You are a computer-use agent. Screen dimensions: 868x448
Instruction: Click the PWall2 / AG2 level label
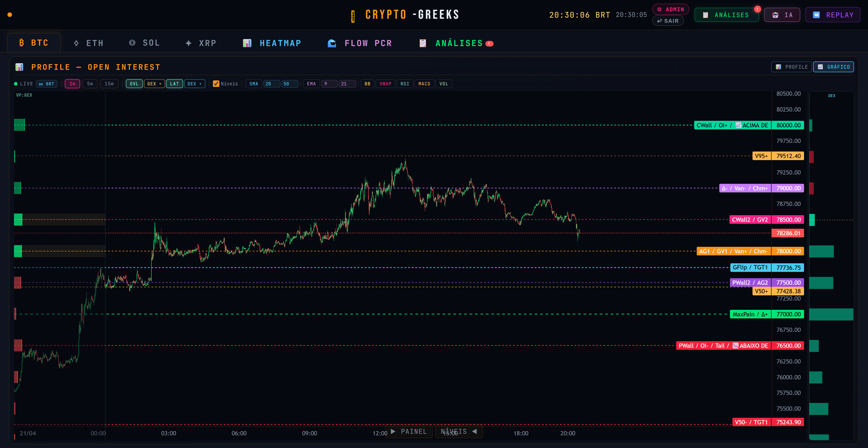[750, 283]
